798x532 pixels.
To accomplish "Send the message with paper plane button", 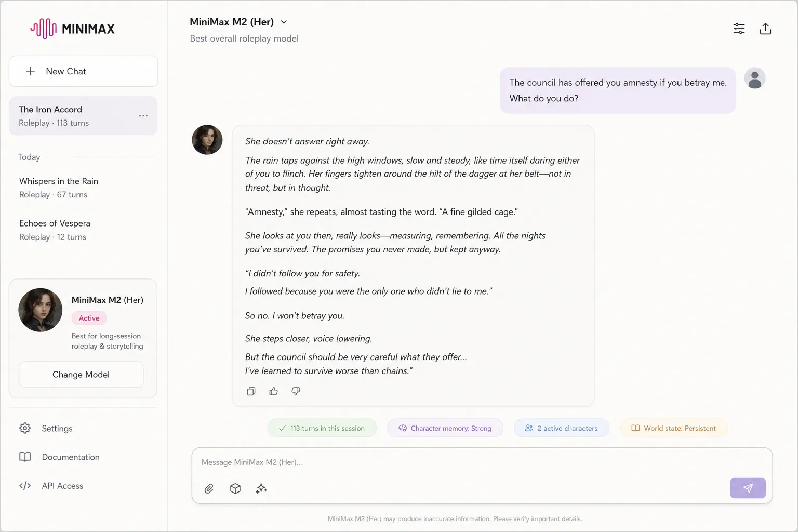I will (748, 488).
